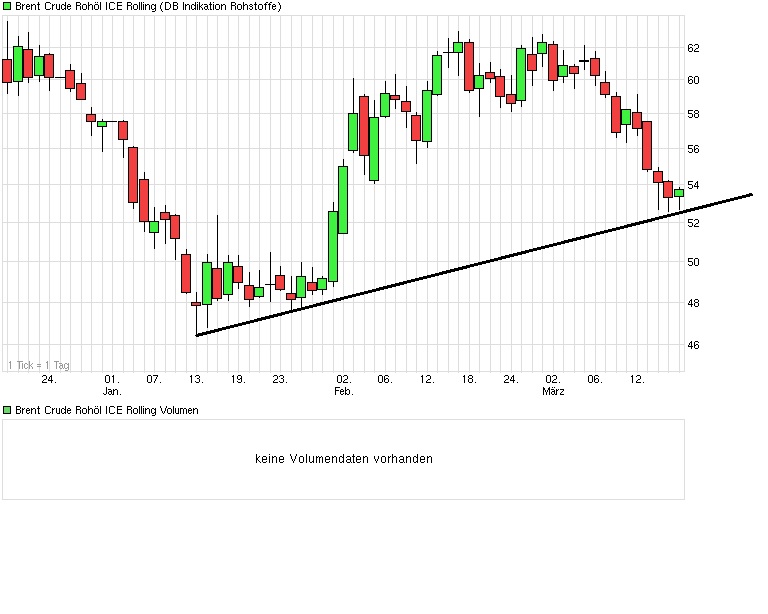Click the date label '02.' above Feb.
The image size is (768, 614).
343,379
